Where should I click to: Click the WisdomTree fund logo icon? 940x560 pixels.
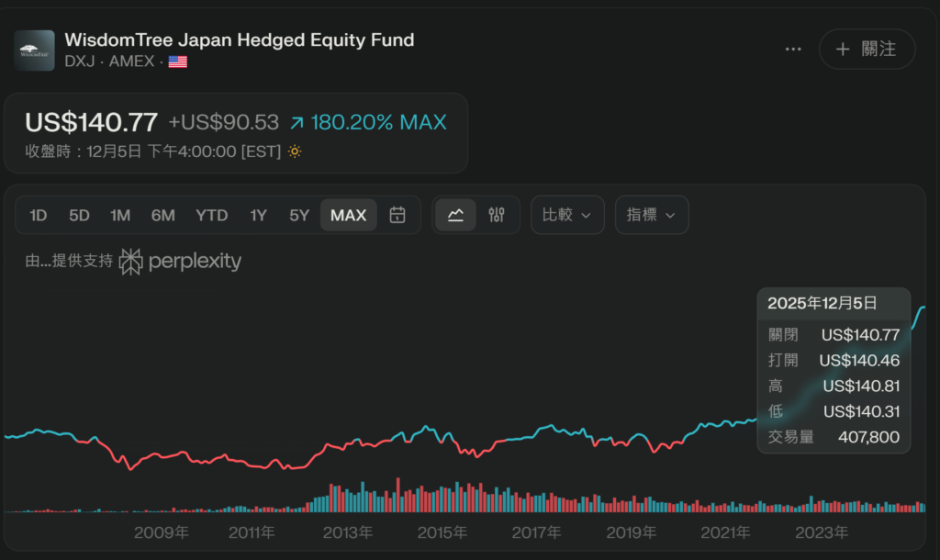point(34,50)
